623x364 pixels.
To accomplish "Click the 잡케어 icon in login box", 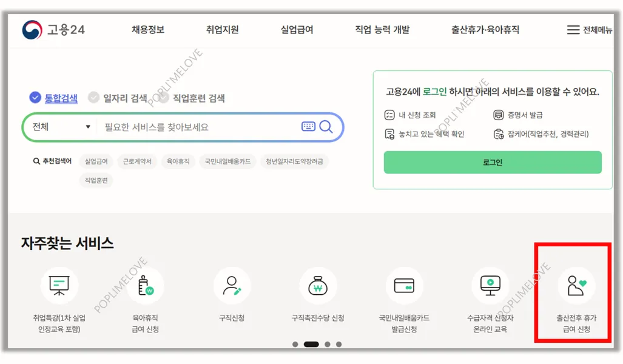I will (498, 134).
